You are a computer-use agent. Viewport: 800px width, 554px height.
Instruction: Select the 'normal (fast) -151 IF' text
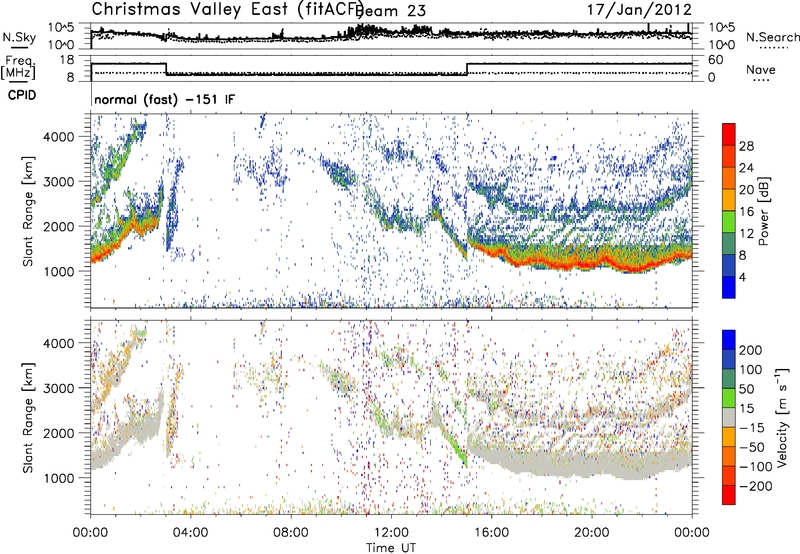[x=165, y=99]
